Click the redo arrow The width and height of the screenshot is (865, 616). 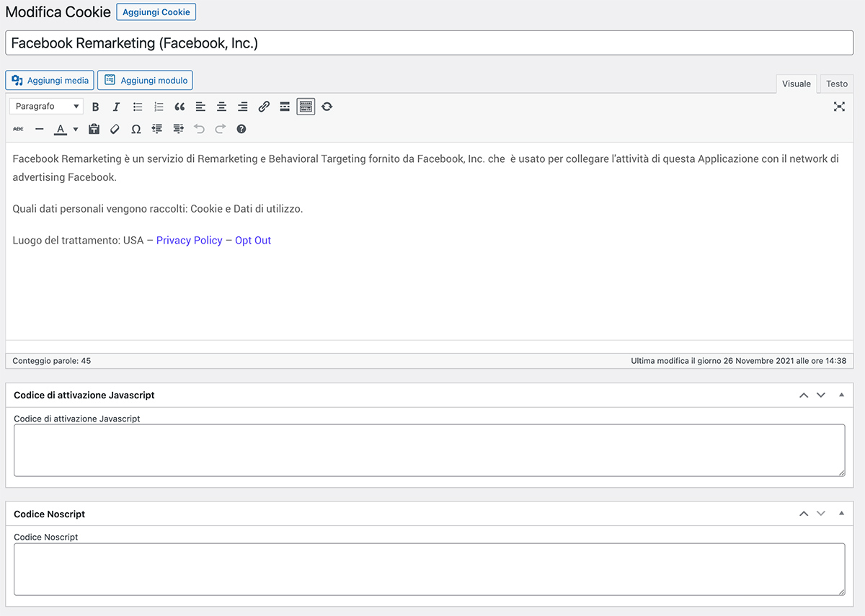(x=220, y=129)
